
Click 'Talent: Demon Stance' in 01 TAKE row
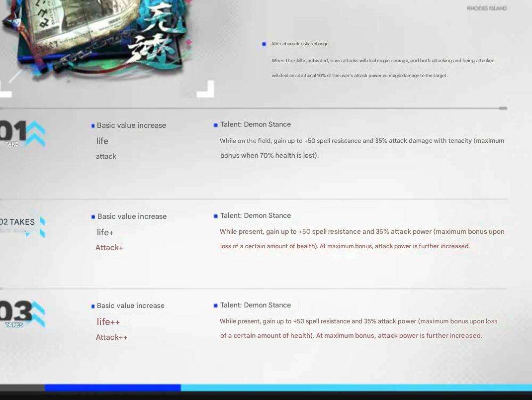(256, 124)
